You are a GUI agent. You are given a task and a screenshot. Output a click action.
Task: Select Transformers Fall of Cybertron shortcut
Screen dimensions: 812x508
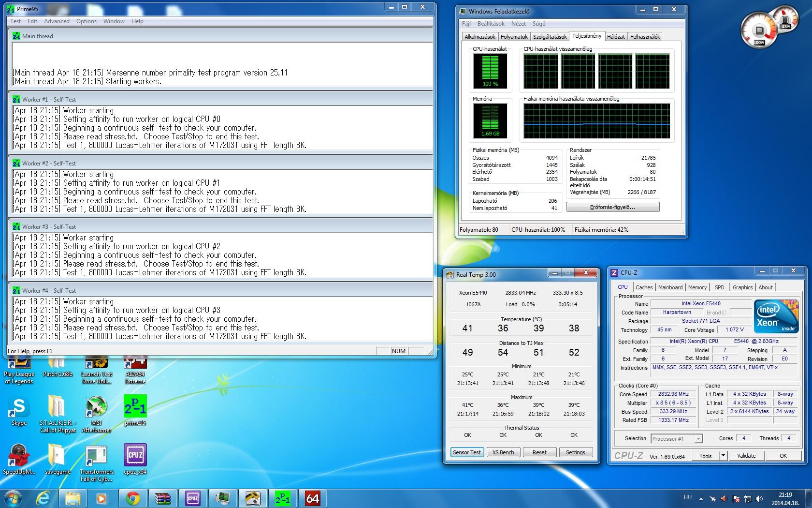(96, 463)
